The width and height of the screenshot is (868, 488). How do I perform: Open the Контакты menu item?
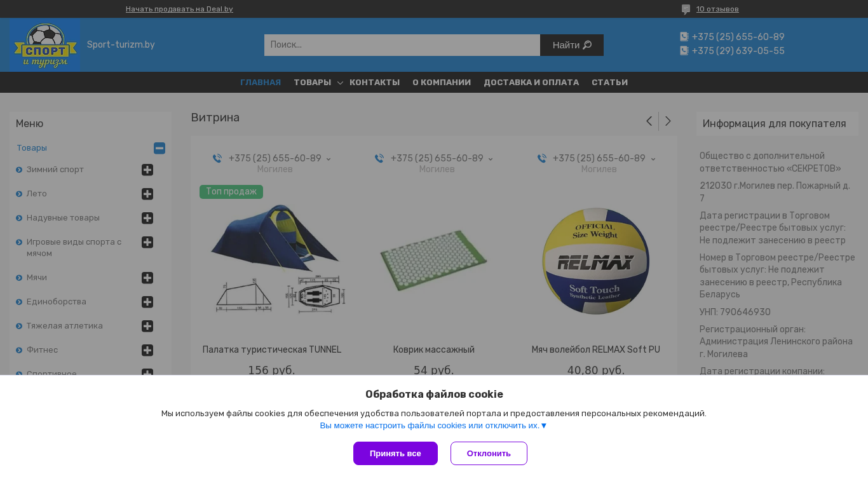[374, 83]
